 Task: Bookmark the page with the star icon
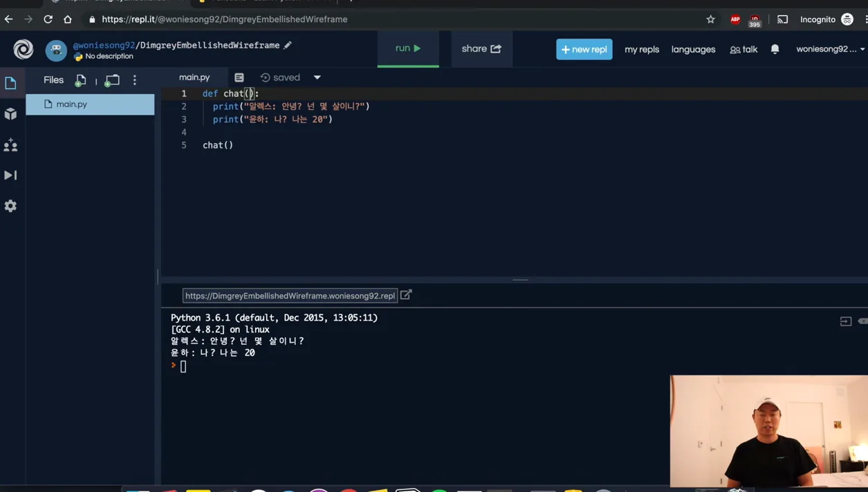coord(710,19)
